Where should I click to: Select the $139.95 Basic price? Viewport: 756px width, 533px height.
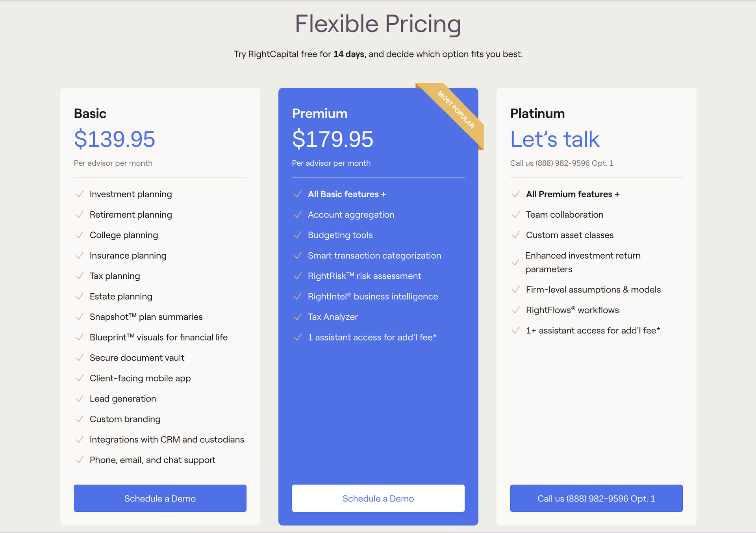pyautogui.click(x=115, y=139)
